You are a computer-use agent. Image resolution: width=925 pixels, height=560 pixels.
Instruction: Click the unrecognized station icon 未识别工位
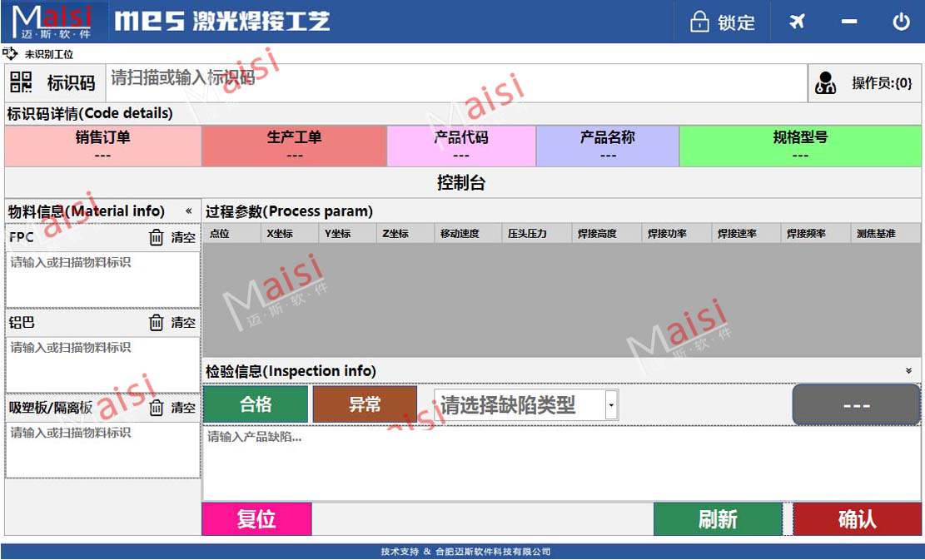tap(10, 54)
